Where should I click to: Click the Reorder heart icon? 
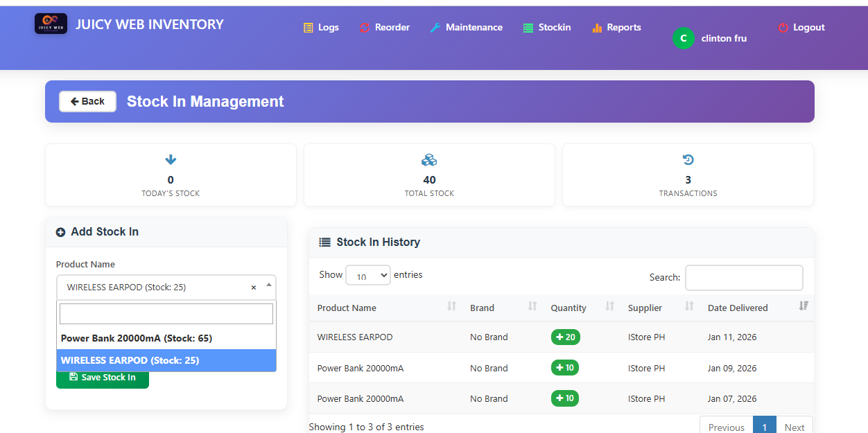point(364,27)
